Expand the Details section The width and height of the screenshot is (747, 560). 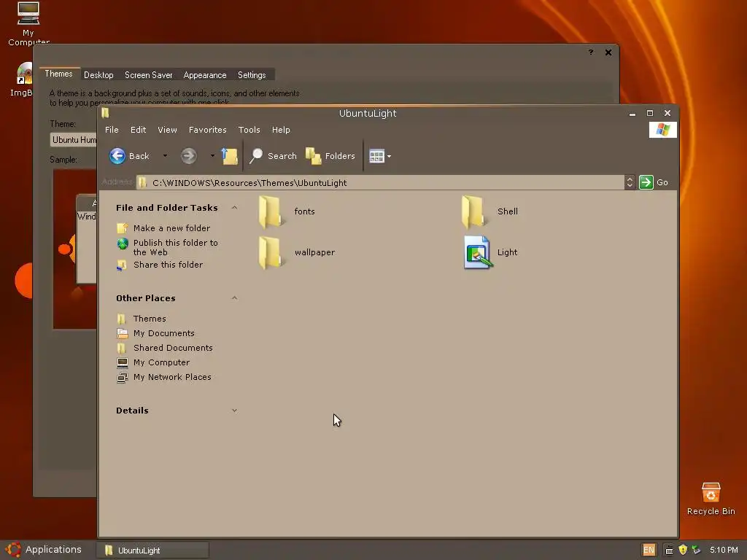pyautogui.click(x=234, y=411)
